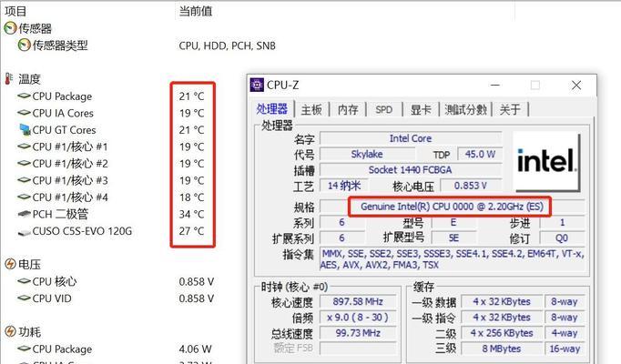This screenshot has height=364, width=621.
Task: Click the power icon beside 功耗
Action: [x=10, y=331]
